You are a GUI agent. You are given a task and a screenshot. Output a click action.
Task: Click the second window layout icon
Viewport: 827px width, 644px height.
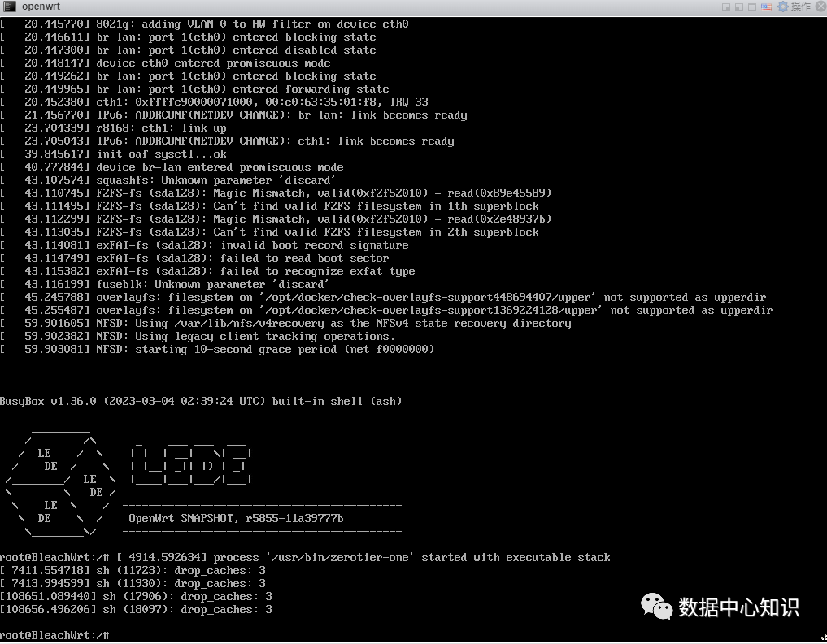click(739, 7)
